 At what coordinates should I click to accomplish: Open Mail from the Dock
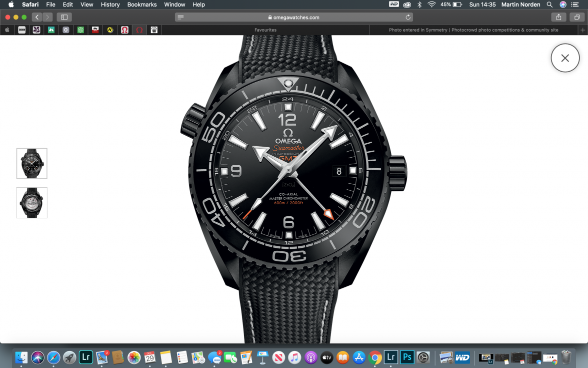101,357
